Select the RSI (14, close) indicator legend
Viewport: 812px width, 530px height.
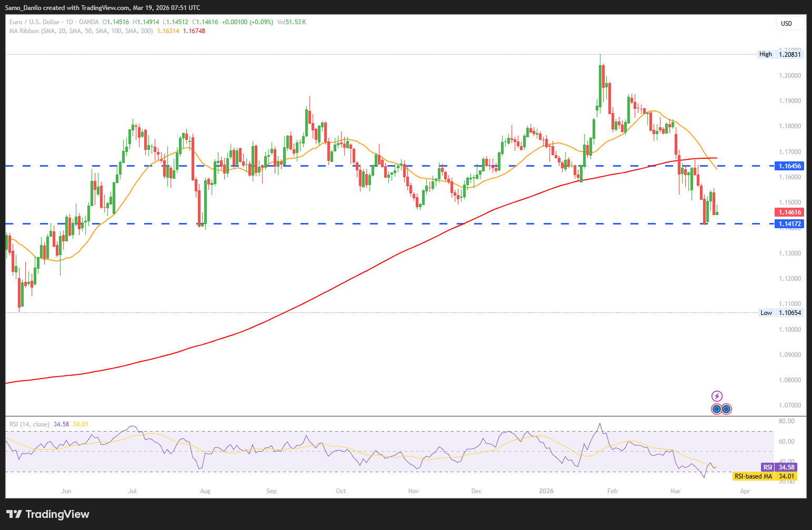[29, 424]
